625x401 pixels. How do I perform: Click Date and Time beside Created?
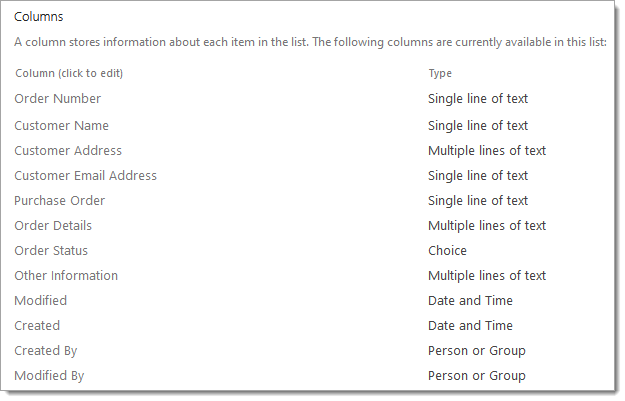pyautogui.click(x=470, y=326)
